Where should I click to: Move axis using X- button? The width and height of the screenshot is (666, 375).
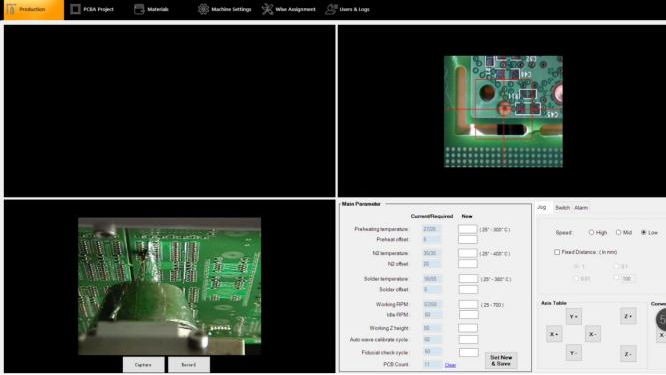click(593, 334)
